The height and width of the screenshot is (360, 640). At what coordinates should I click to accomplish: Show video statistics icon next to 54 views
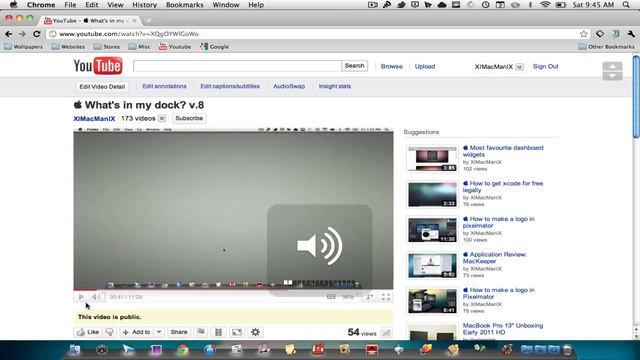click(386, 333)
